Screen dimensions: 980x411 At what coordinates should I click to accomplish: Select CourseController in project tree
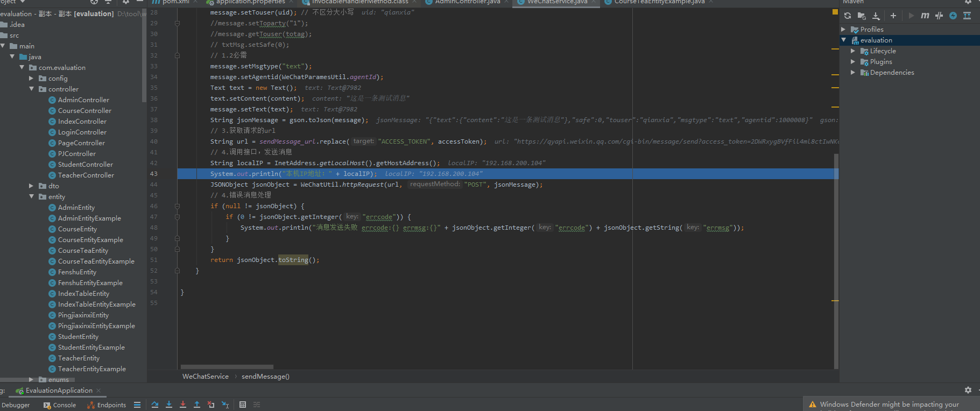tap(80, 111)
